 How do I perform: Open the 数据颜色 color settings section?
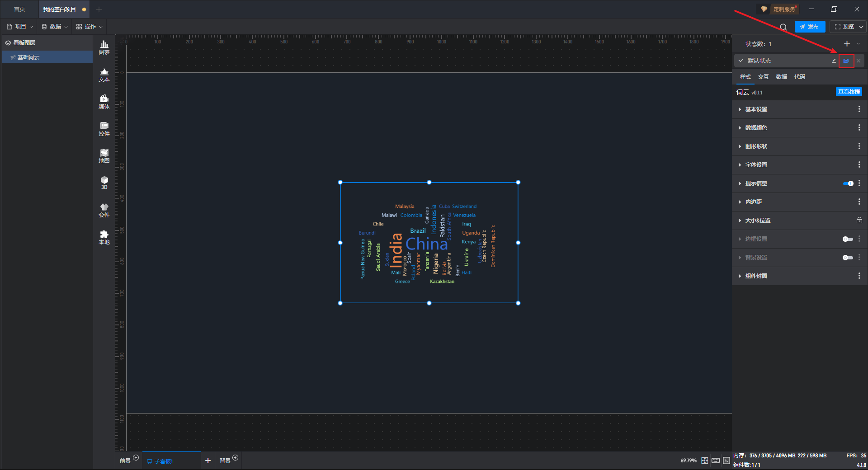click(756, 128)
